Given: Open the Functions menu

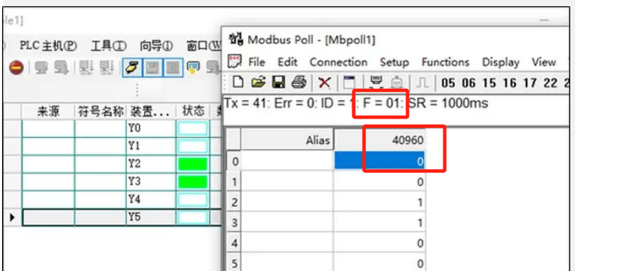Looking at the screenshot, I should (x=445, y=63).
